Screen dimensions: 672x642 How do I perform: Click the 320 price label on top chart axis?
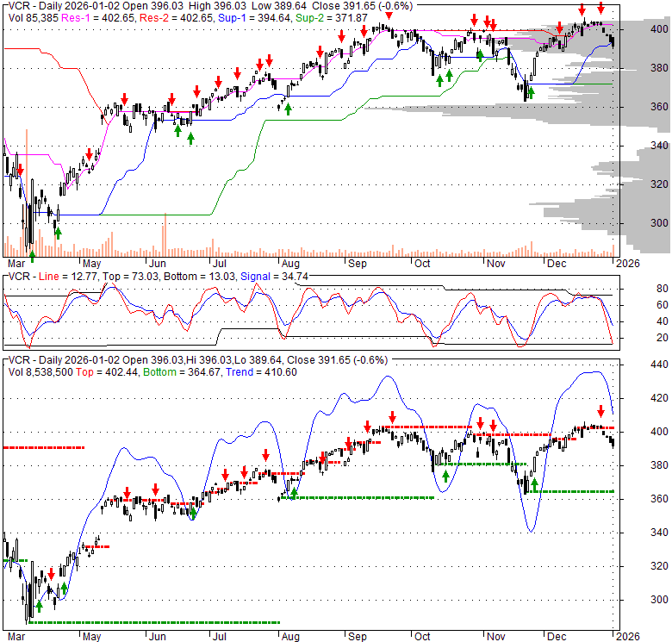[659, 184]
